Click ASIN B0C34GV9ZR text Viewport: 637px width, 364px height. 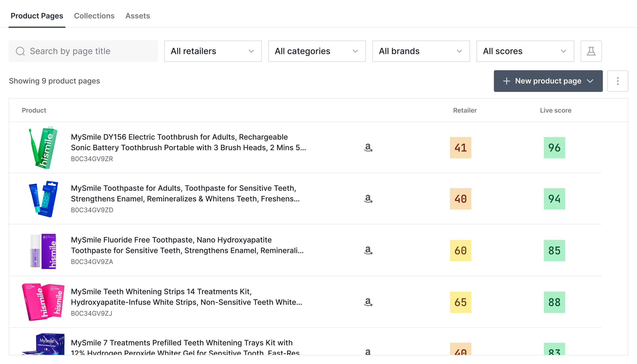pyautogui.click(x=92, y=159)
